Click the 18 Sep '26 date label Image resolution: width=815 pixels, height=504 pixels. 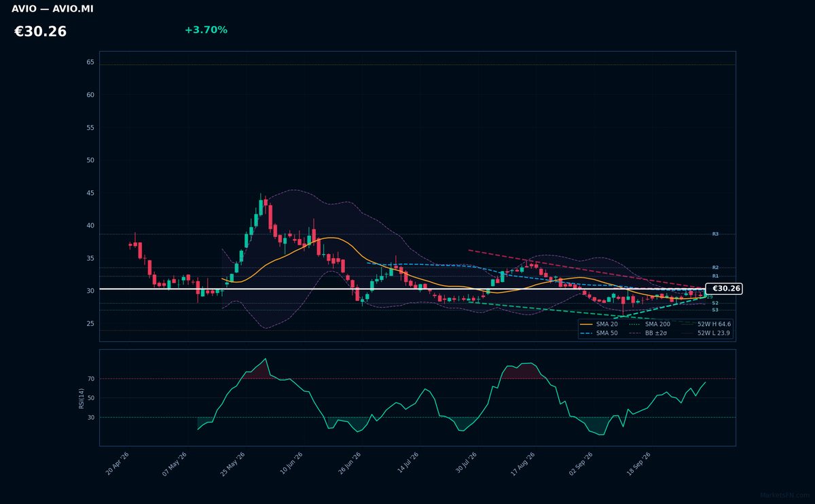click(x=639, y=464)
